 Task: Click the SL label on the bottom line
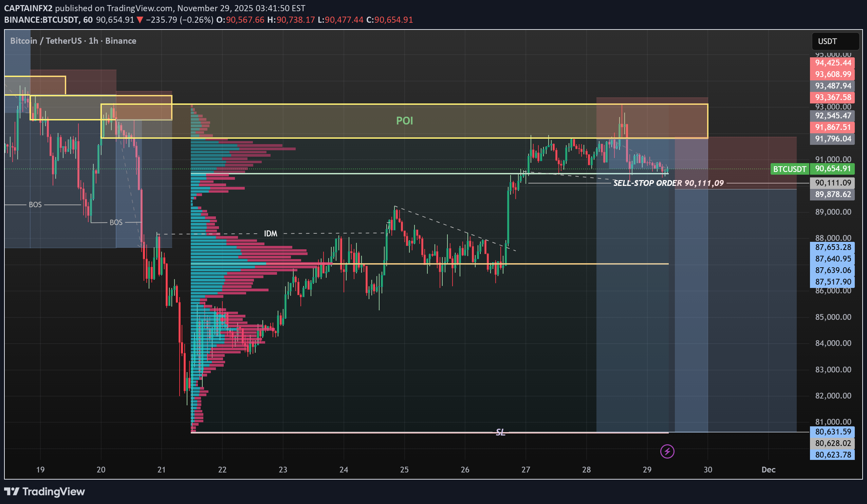click(x=500, y=432)
